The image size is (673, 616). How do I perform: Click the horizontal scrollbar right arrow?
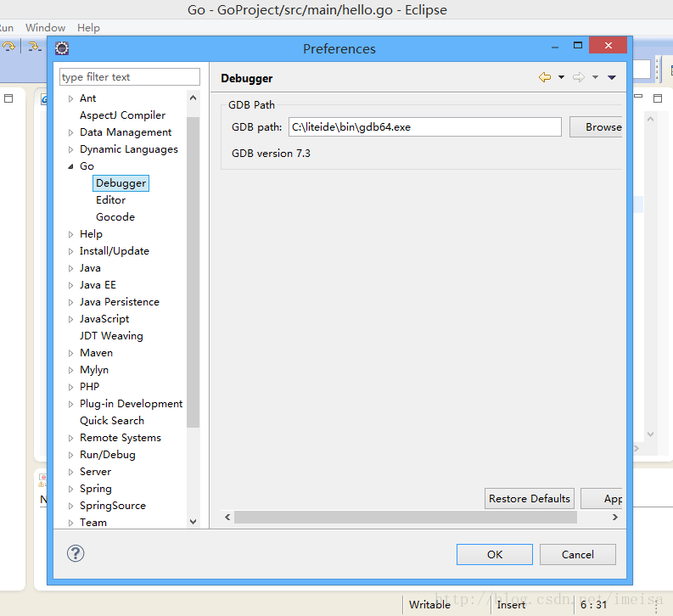pyautogui.click(x=615, y=518)
